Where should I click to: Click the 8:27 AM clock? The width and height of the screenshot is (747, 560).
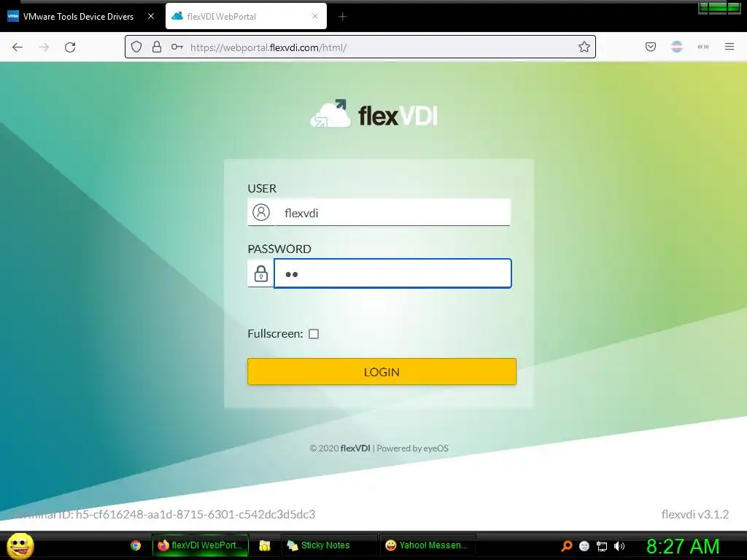pos(683,546)
